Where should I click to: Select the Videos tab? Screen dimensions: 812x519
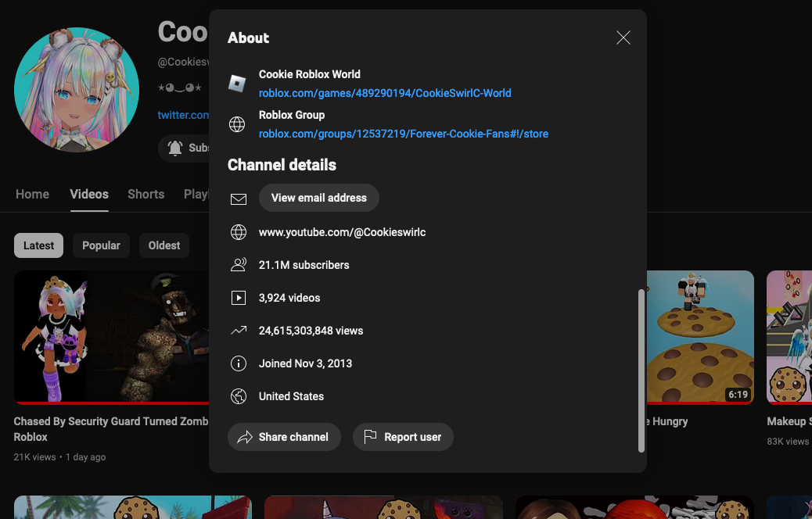(x=89, y=194)
